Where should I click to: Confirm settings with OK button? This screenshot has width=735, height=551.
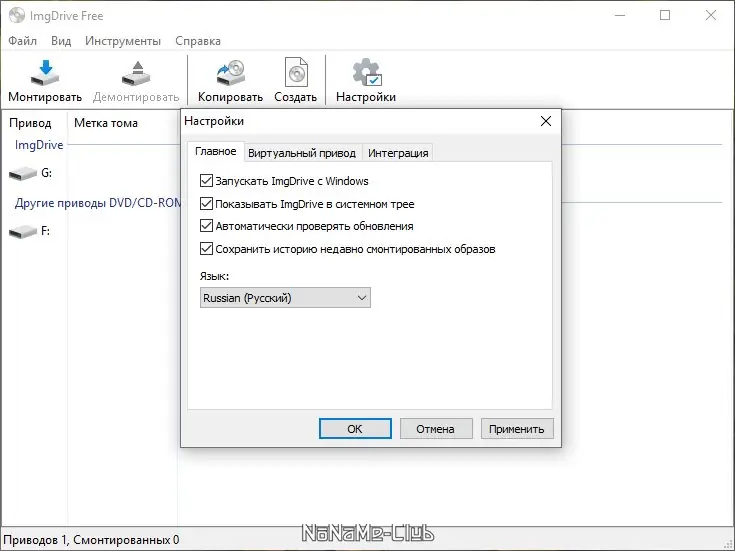point(355,429)
